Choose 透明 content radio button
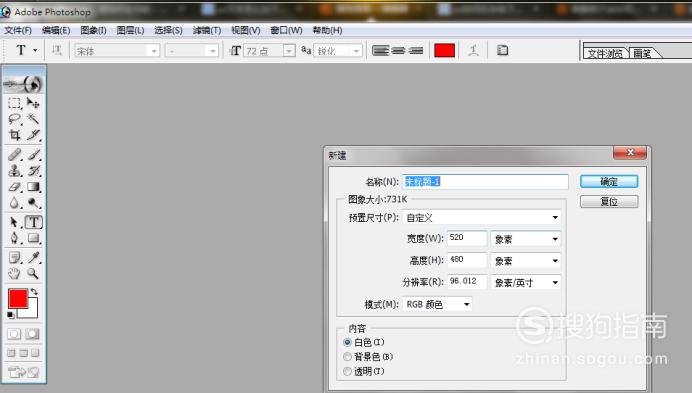This screenshot has height=393, width=692. (x=347, y=371)
